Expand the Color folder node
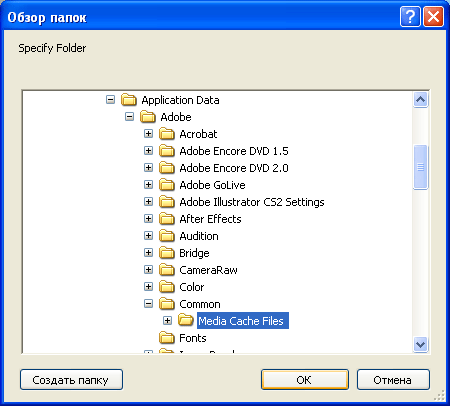This screenshot has width=450, height=406. pyautogui.click(x=148, y=287)
